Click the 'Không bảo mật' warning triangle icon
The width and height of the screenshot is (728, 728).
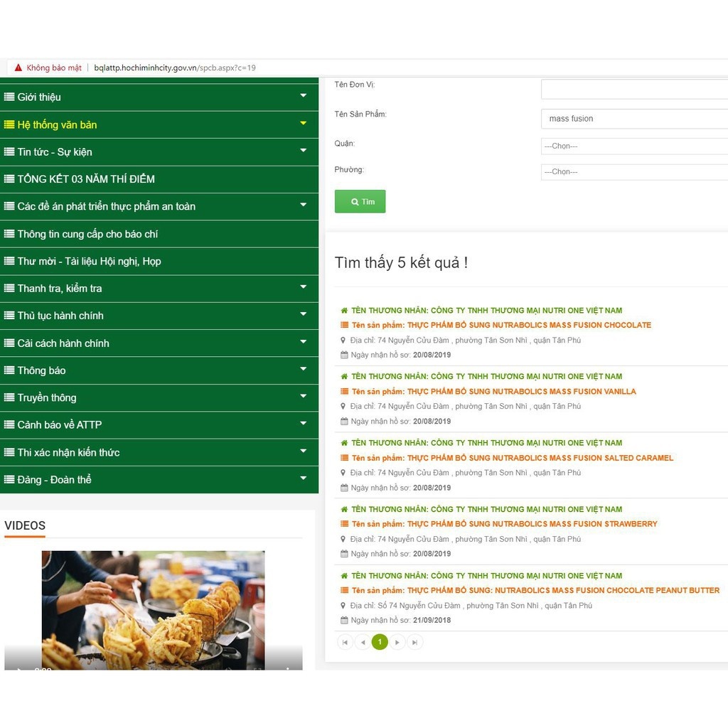(18, 68)
